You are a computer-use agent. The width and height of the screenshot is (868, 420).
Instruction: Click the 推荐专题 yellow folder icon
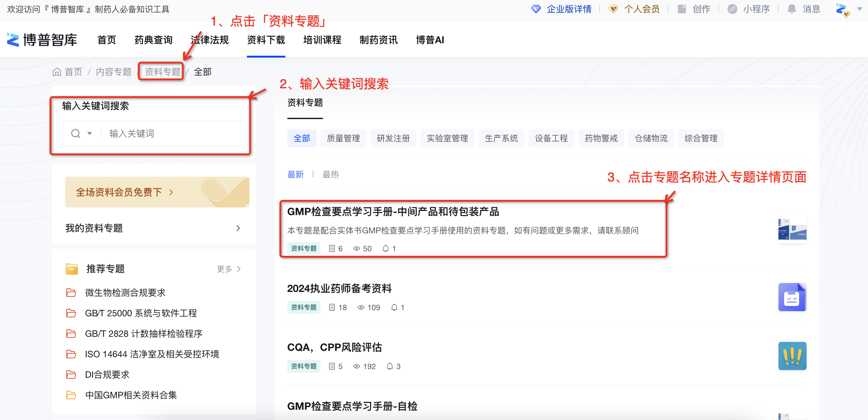[71, 269]
